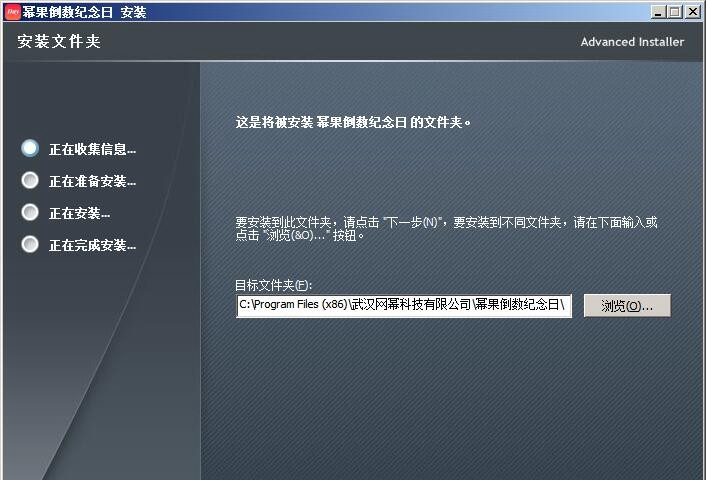Click the 这是将被安装 description sentence

coord(353,122)
